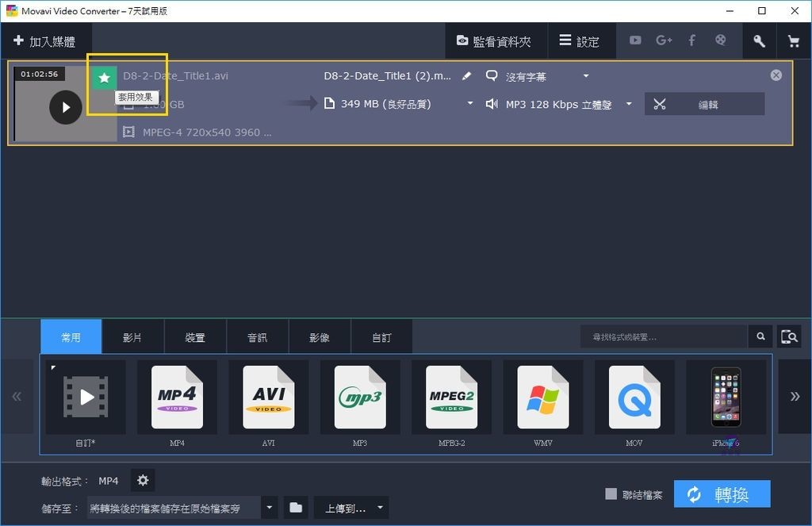812x526 pixels.
Task: Switch to the 裝置 devices tab
Action: coord(195,337)
